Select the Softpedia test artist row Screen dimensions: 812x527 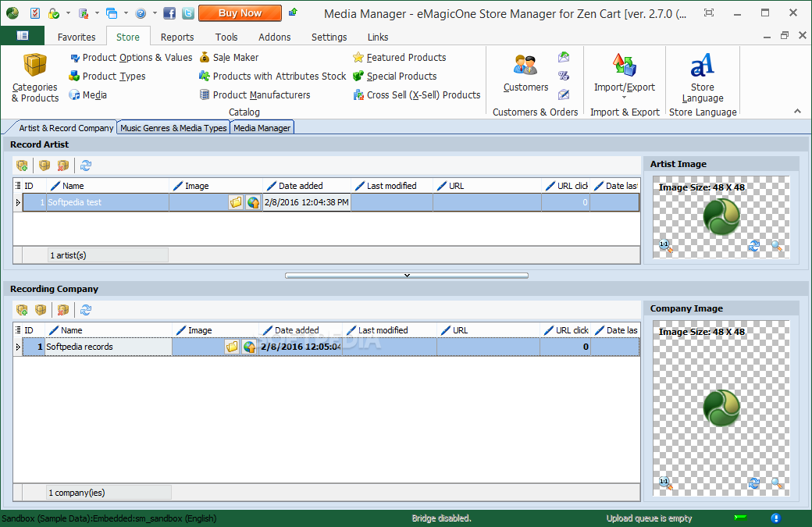click(x=330, y=202)
